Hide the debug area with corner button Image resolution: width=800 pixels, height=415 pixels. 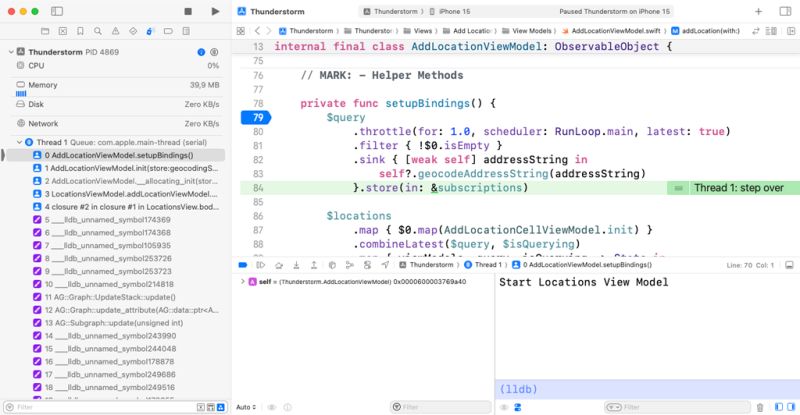click(789, 265)
